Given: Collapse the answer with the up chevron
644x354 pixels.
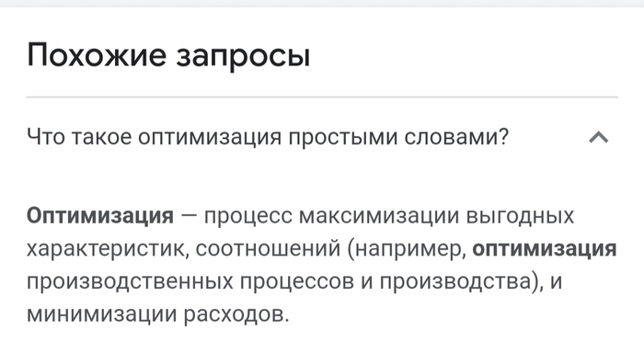Looking at the screenshot, I should pyautogui.click(x=598, y=137).
